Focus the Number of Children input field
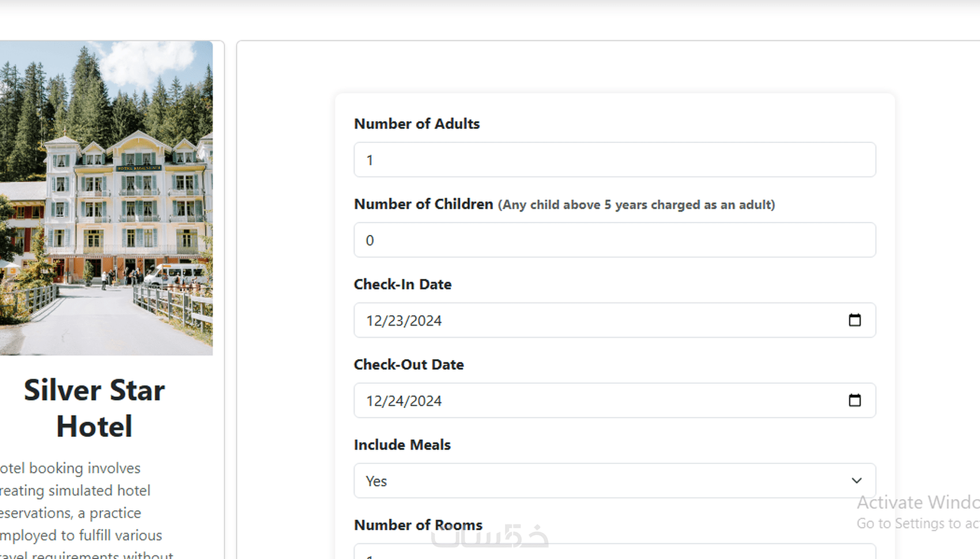Viewport: 980px width, 559px height. 615,240
